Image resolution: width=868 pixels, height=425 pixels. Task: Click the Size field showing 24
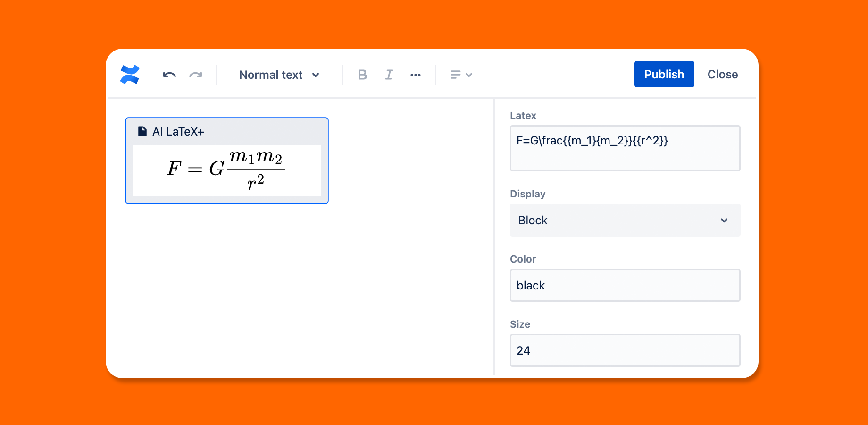coord(625,350)
